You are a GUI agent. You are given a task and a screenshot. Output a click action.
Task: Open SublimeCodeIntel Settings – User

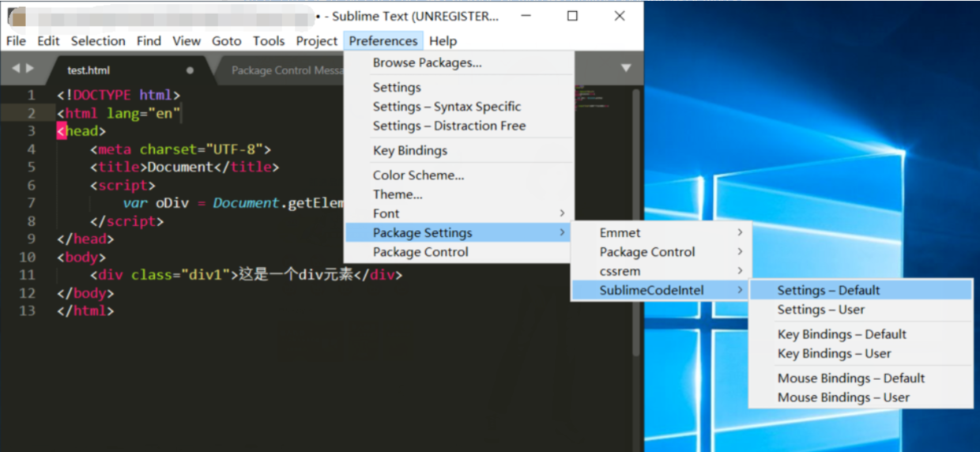click(861, 310)
